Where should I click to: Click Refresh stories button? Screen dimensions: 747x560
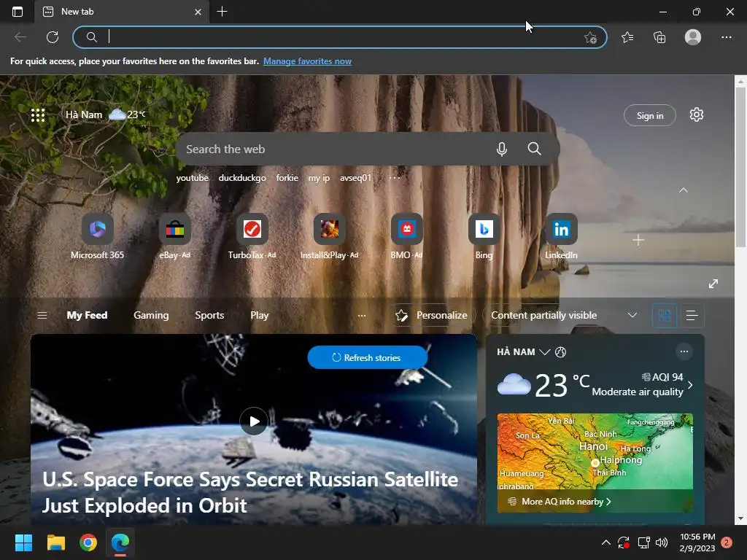point(368,357)
